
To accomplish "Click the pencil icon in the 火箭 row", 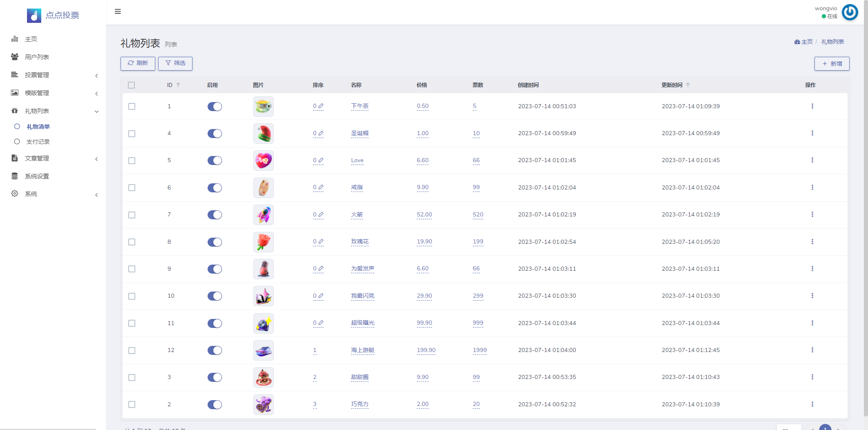I will tap(321, 214).
